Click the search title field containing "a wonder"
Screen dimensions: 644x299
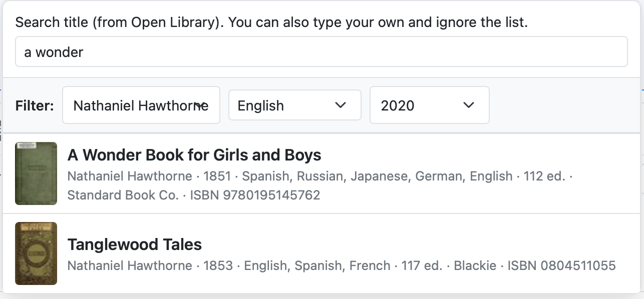(x=321, y=51)
